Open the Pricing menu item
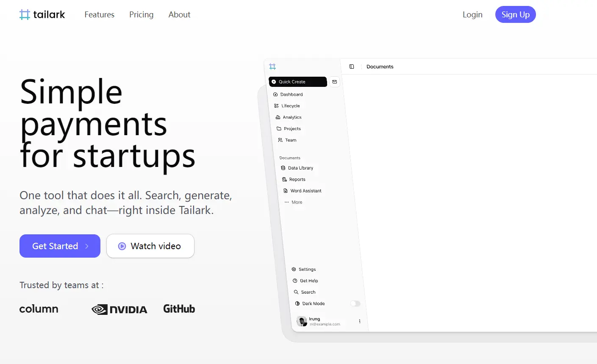The image size is (597, 364). (141, 14)
